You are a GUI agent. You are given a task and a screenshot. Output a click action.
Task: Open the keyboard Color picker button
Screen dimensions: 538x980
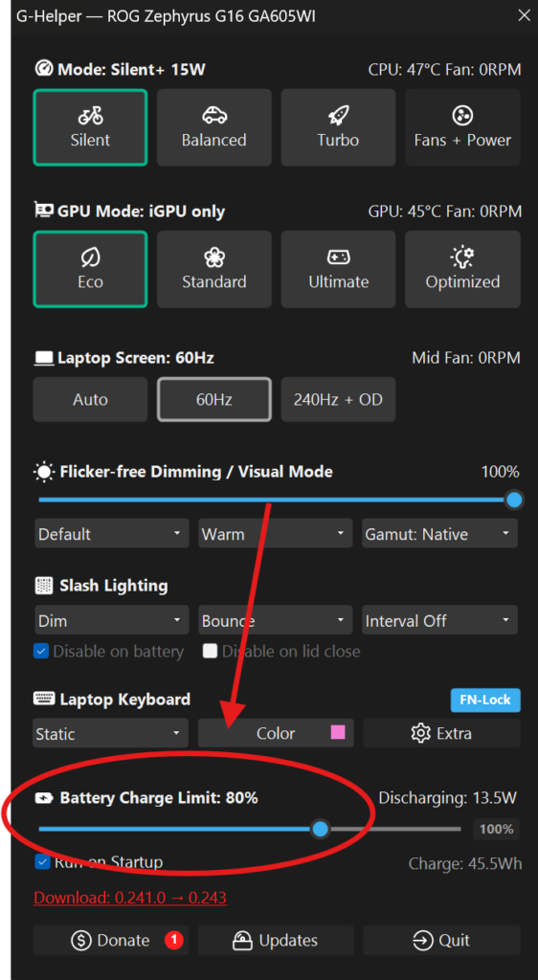click(276, 733)
